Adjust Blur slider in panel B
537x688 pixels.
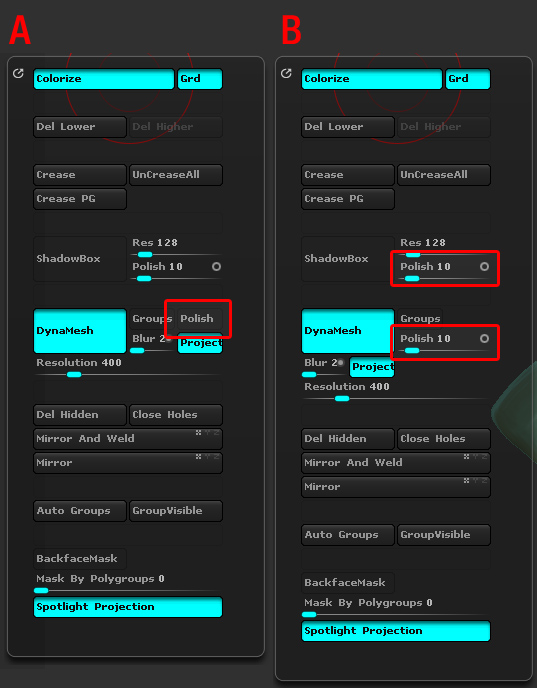point(324,368)
